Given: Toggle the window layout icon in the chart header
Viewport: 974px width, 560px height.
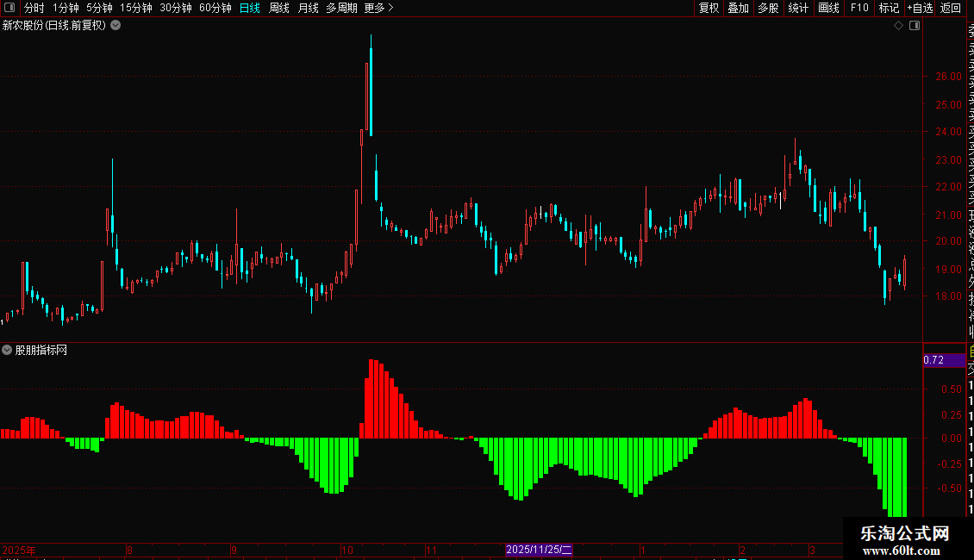Looking at the screenshot, I should [x=915, y=26].
